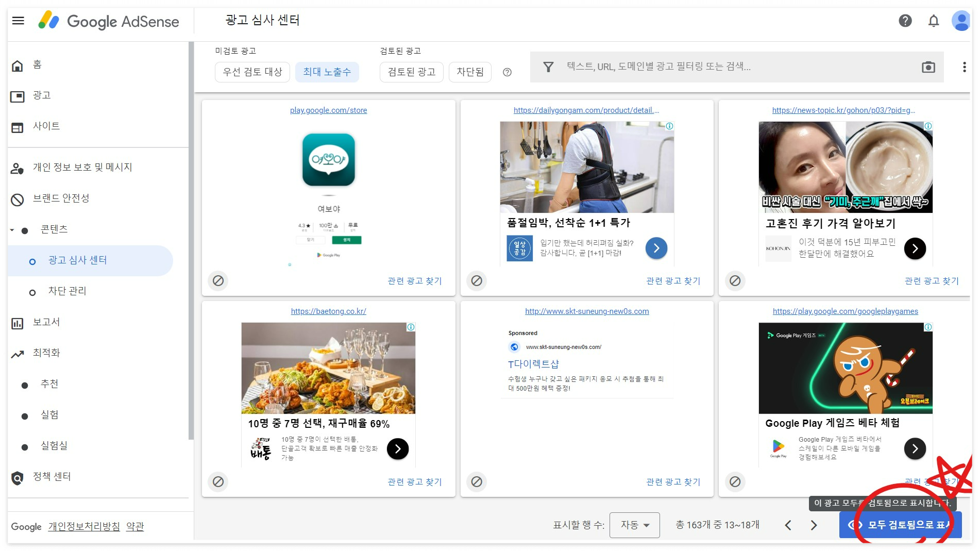This screenshot has width=980, height=551.
Task: Open the account profile avatar
Action: [x=961, y=21]
